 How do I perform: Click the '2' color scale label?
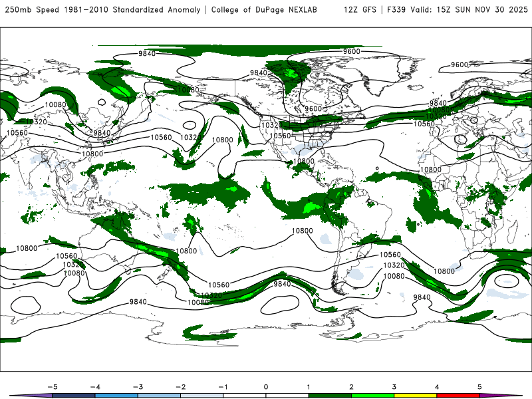coord(351,387)
